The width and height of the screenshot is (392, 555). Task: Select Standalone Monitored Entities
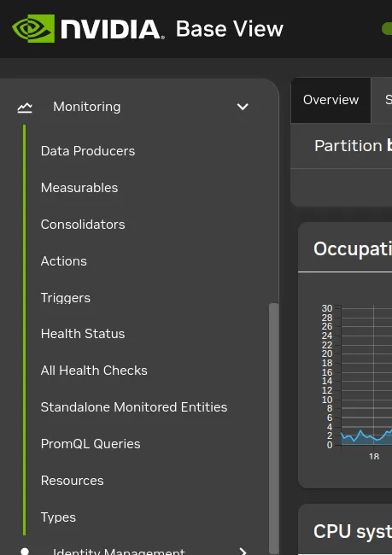coord(134,407)
